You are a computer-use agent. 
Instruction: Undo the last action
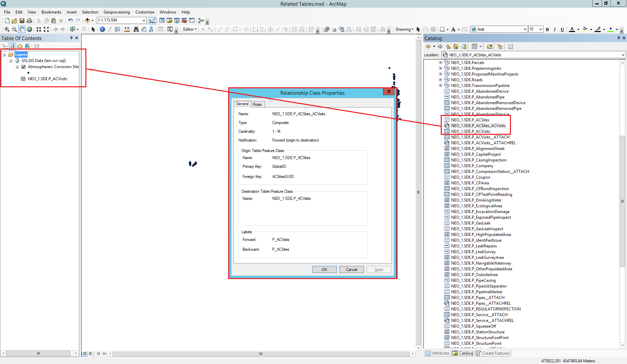70,21
